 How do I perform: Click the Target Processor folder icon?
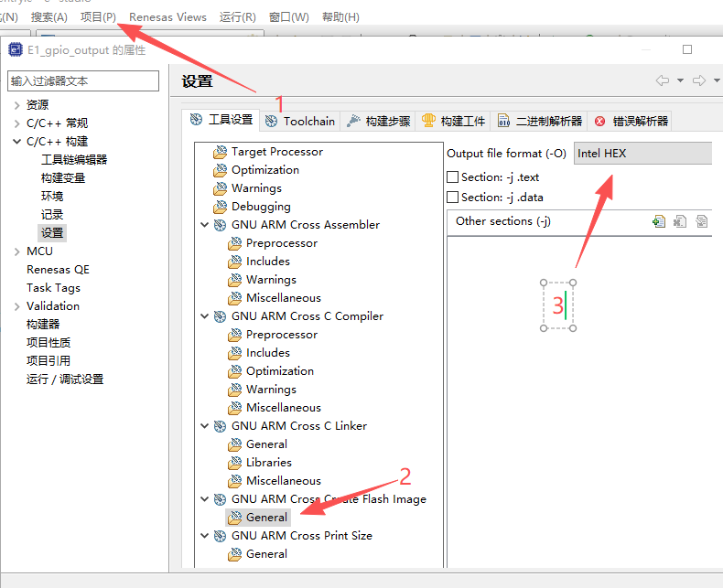tap(221, 152)
